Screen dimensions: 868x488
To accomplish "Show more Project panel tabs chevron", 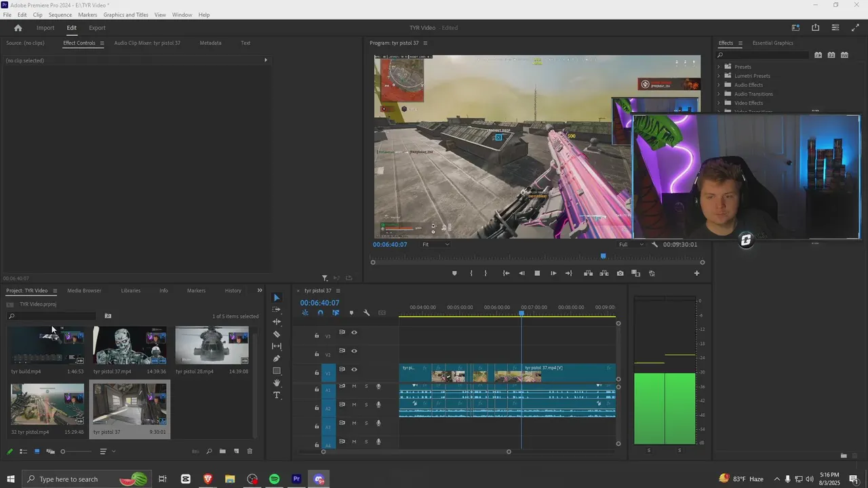I will tap(260, 290).
